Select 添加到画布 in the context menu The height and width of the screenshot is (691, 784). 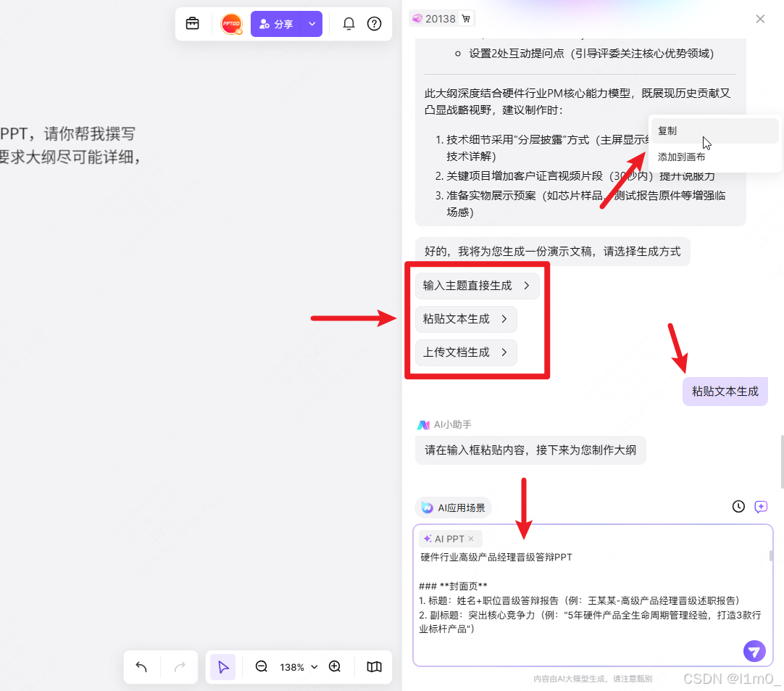click(x=715, y=157)
